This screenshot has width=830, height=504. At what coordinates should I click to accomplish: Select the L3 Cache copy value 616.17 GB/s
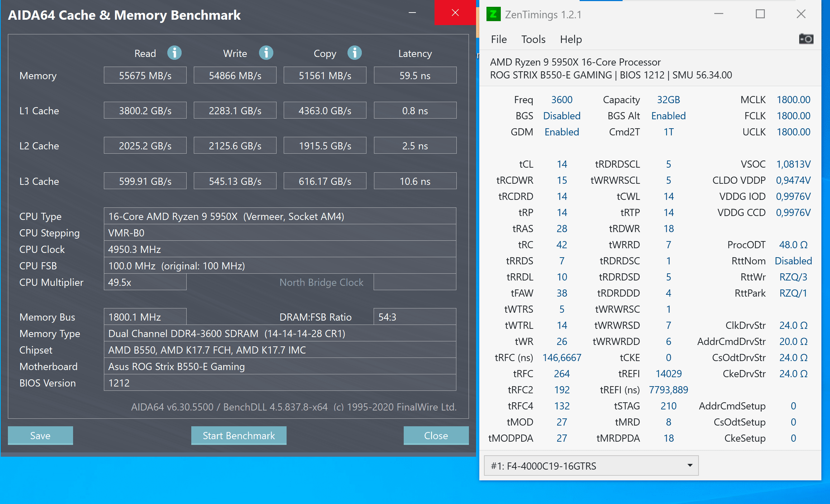[325, 181]
